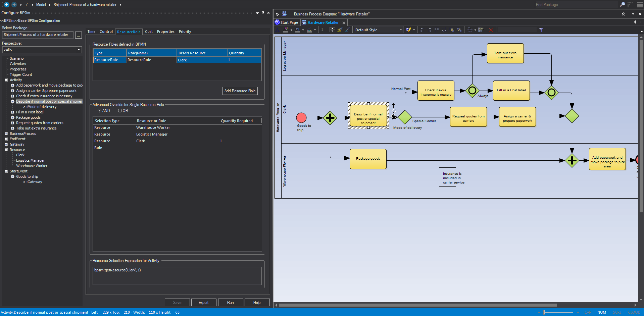
Task: Click the Run button
Action: pyautogui.click(x=230, y=303)
